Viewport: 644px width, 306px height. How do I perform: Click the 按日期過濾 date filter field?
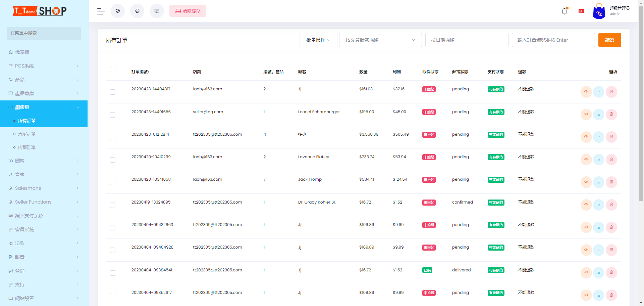click(467, 40)
